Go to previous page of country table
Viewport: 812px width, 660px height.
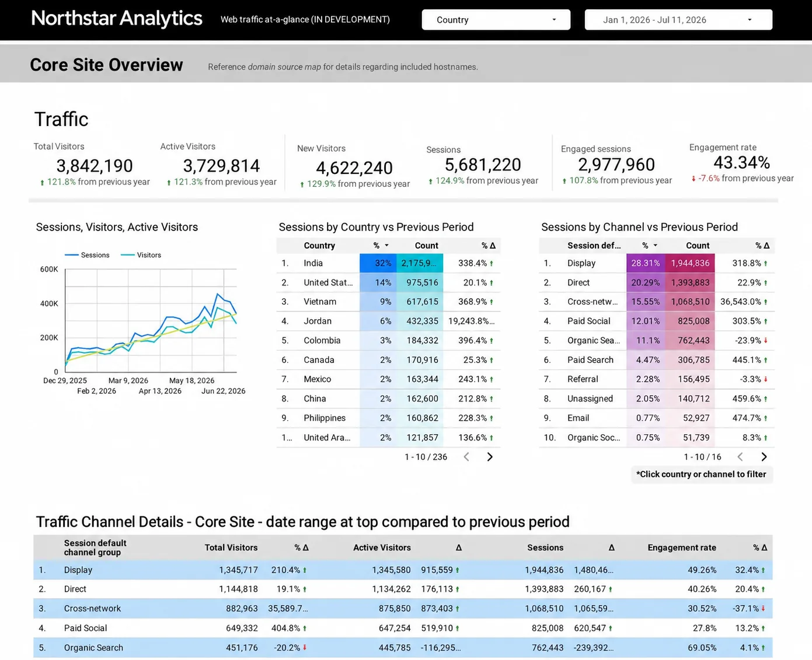(466, 457)
